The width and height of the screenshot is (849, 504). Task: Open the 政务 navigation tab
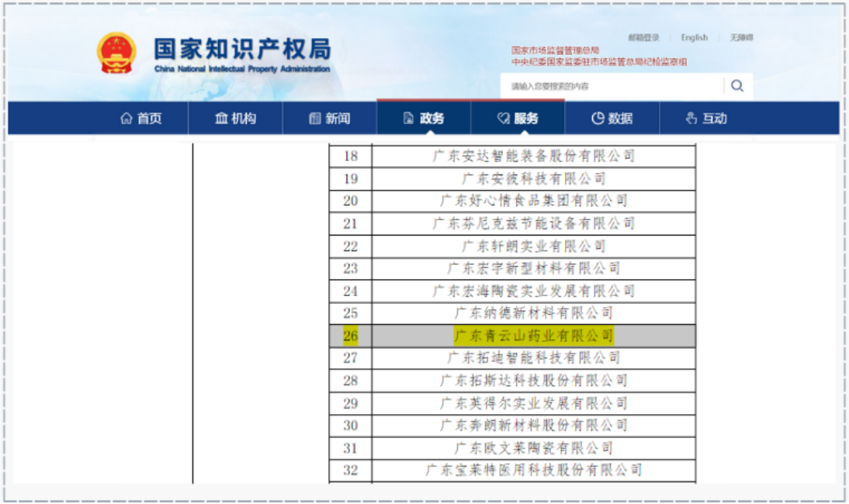pos(424,118)
